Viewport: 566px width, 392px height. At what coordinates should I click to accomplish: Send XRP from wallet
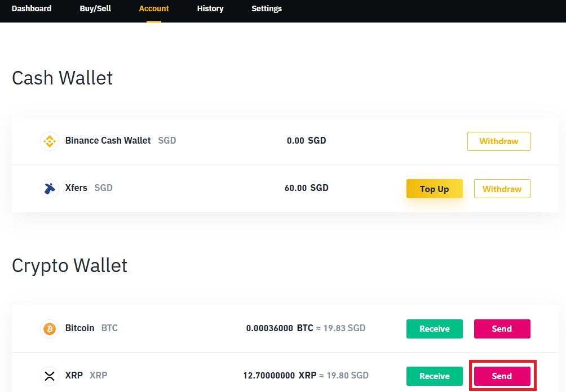(502, 376)
